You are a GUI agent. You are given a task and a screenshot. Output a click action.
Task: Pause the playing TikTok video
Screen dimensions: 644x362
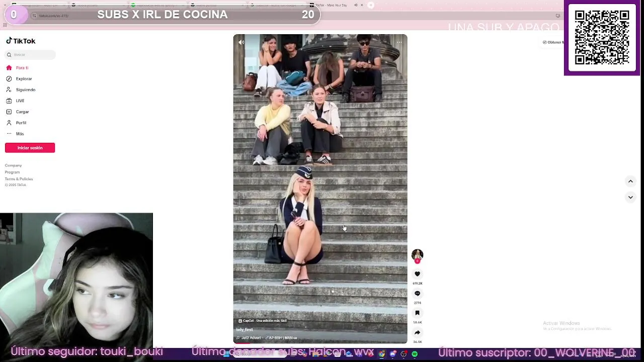click(x=320, y=189)
